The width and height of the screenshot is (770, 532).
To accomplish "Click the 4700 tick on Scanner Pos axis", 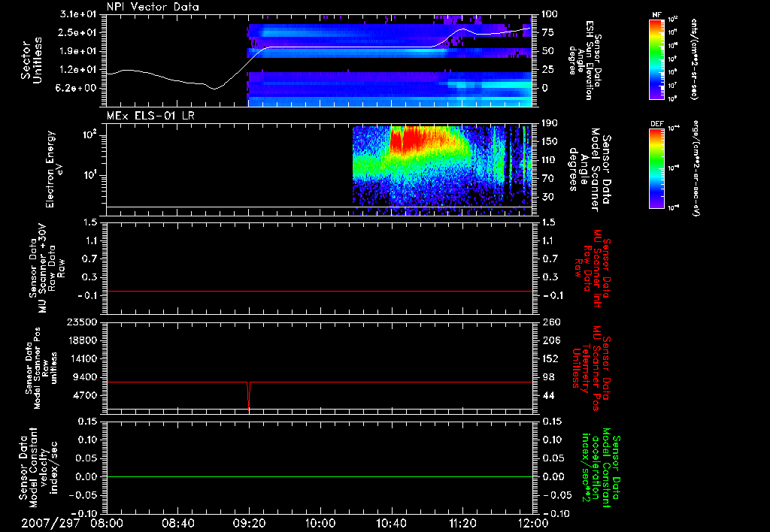I will [84, 395].
